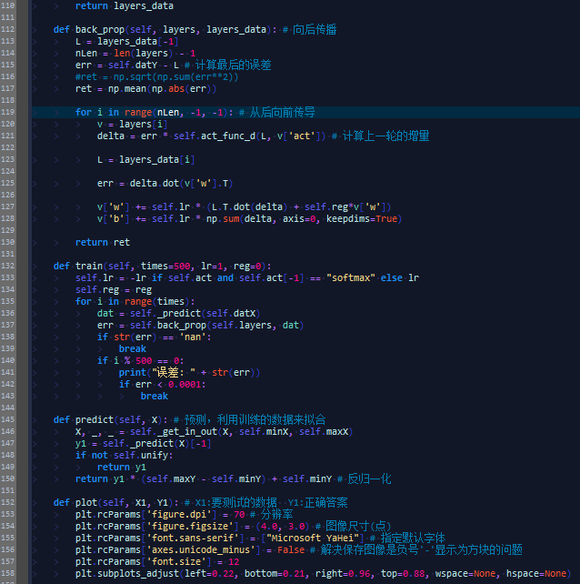
Task: Click the 'L = layers_data[i]' line
Action: click(x=146, y=160)
